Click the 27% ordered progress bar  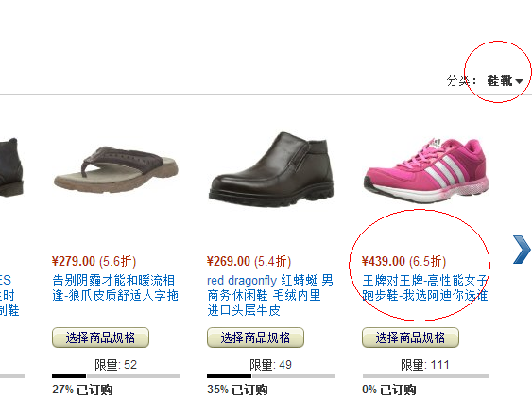(x=115, y=376)
